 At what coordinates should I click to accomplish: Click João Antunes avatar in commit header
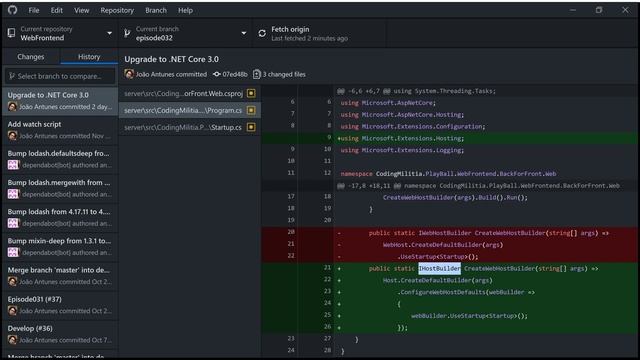point(129,74)
